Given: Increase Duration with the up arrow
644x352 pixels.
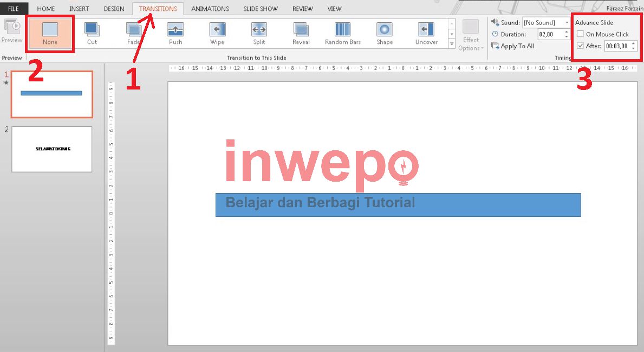Looking at the screenshot, I should [x=567, y=32].
